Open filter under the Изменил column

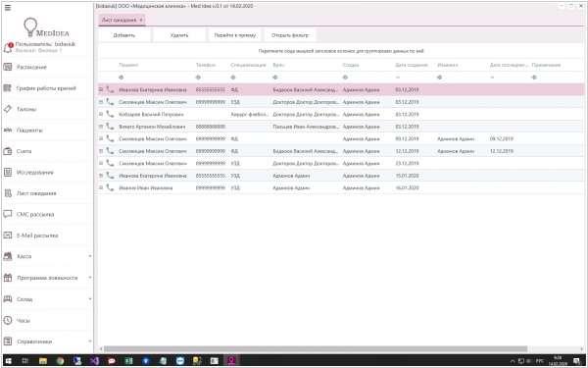pyautogui.click(x=439, y=78)
